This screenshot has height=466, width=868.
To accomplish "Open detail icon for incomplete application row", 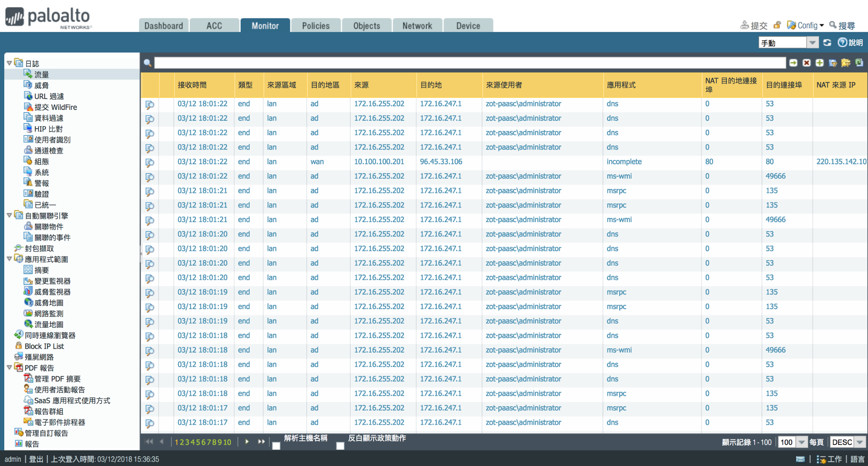I will pyautogui.click(x=150, y=162).
